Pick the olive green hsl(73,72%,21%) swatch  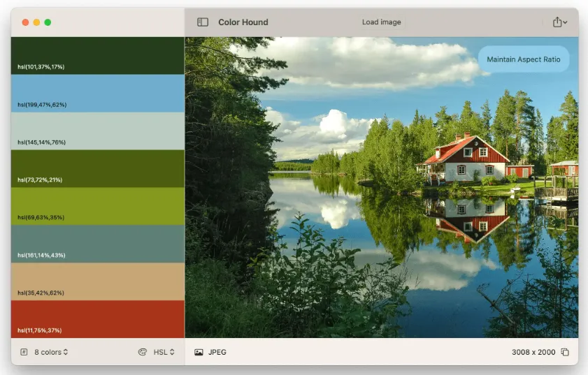pyautogui.click(x=97, y=168)
